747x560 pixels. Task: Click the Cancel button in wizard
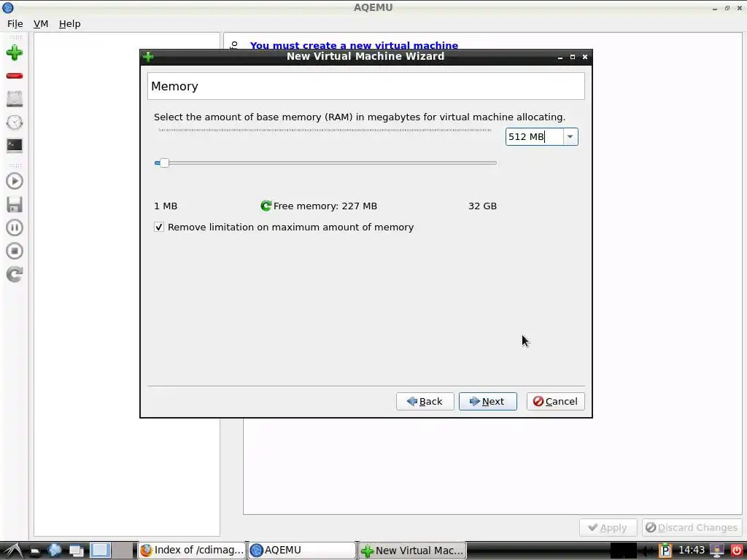coord(555,402)
